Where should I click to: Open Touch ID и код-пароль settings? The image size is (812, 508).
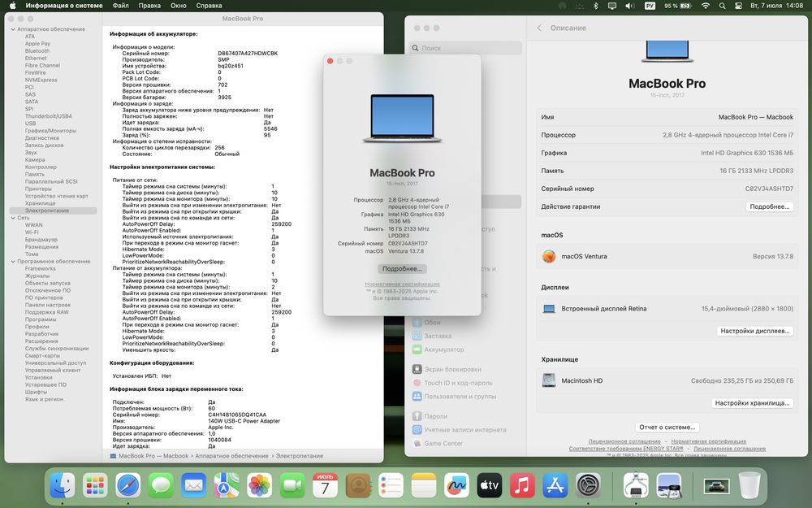pyautogui.click(x=452, y=383)
